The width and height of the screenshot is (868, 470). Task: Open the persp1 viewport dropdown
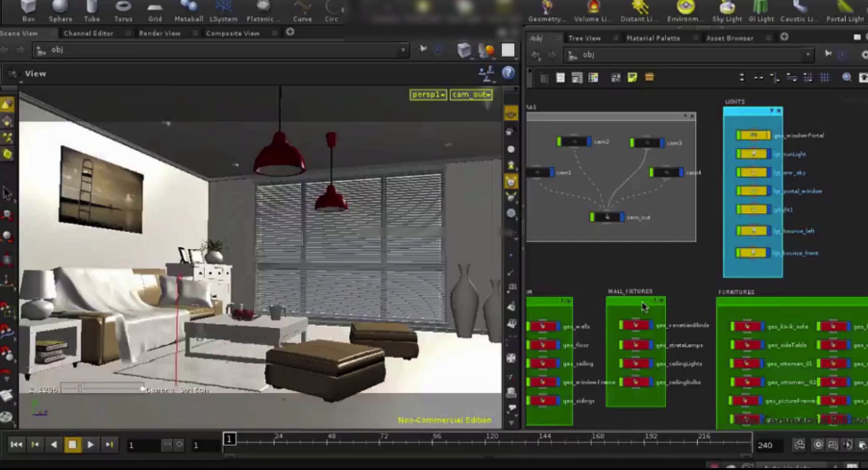tap(428, 95)
